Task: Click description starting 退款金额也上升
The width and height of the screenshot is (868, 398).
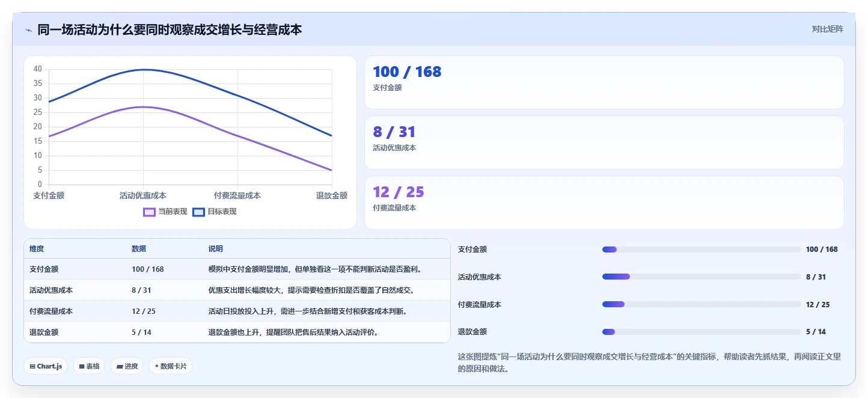Action: [x=293, y=332]
